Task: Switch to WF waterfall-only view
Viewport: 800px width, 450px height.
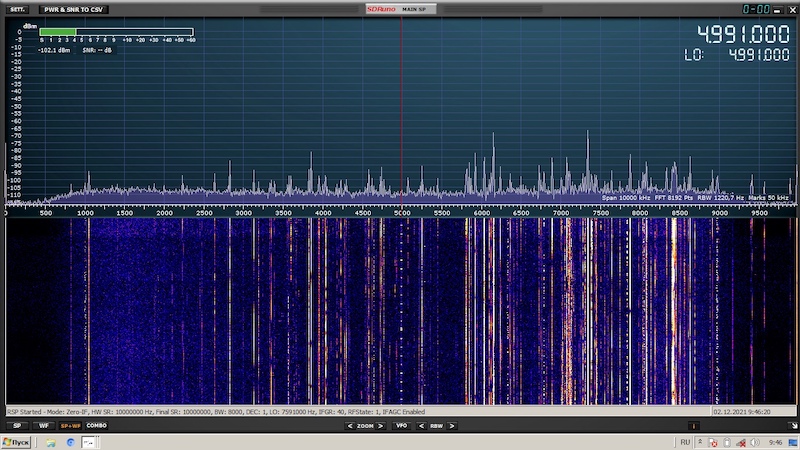Action: 43,425
